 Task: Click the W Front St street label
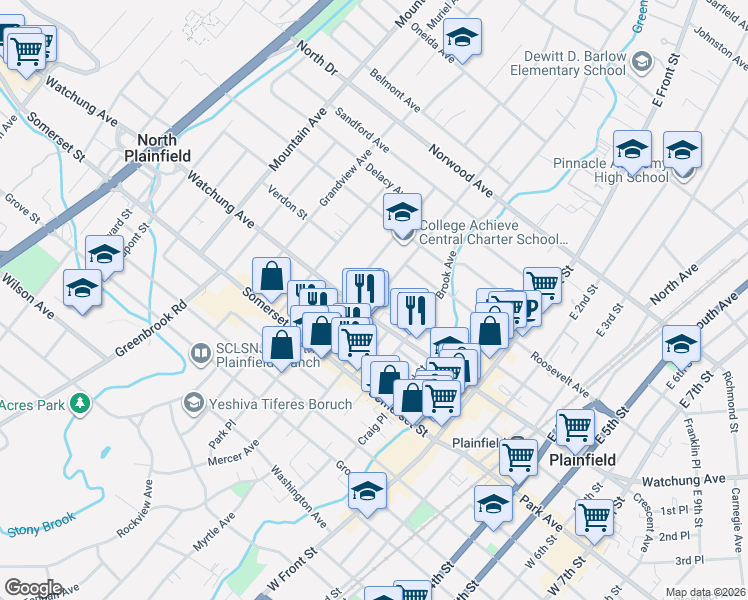tap(292, 569)
